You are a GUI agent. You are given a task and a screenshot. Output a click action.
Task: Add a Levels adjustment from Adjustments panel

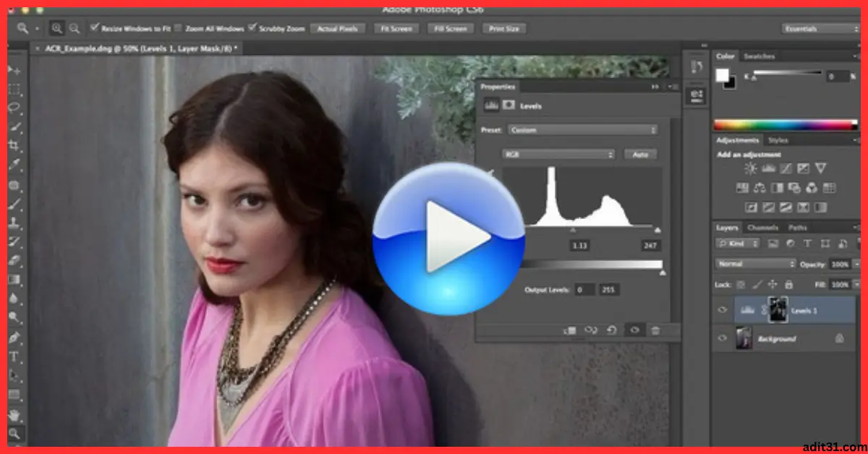coord(768,168)
